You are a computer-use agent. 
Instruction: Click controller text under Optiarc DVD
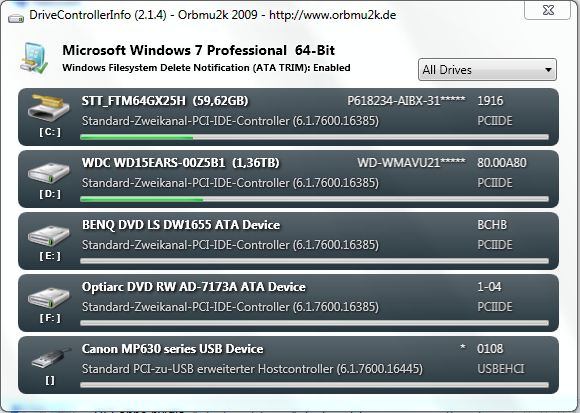click(230, 307)
